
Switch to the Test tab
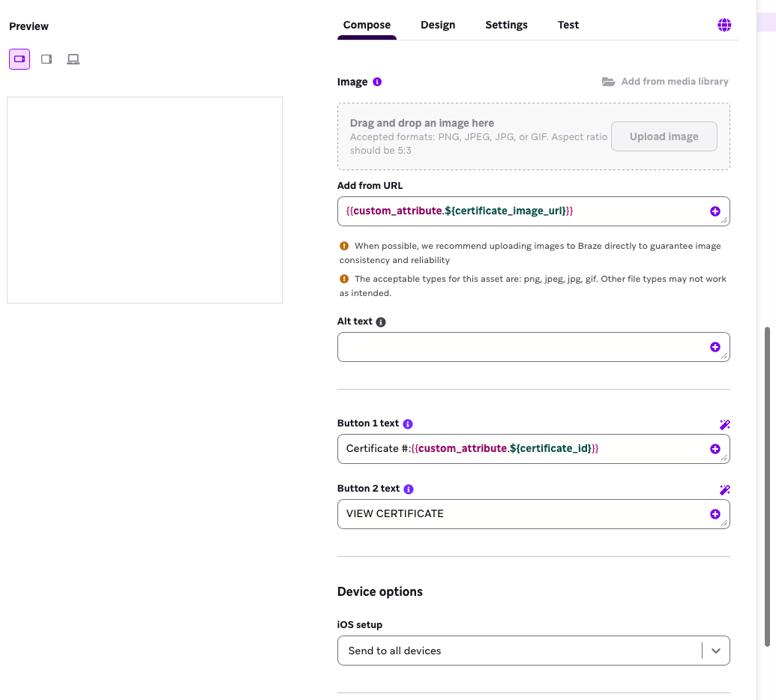coord(568,25)
